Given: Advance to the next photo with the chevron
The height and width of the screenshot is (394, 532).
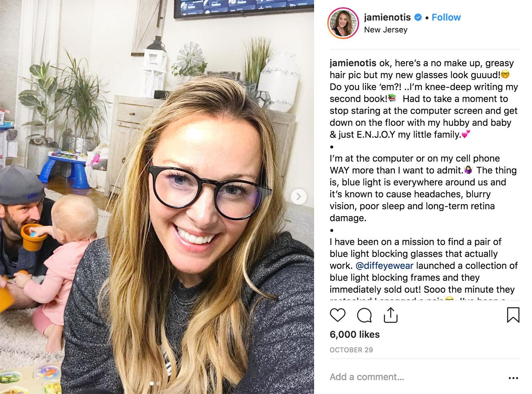Looking at the screenshot, I should click(298, 197).
